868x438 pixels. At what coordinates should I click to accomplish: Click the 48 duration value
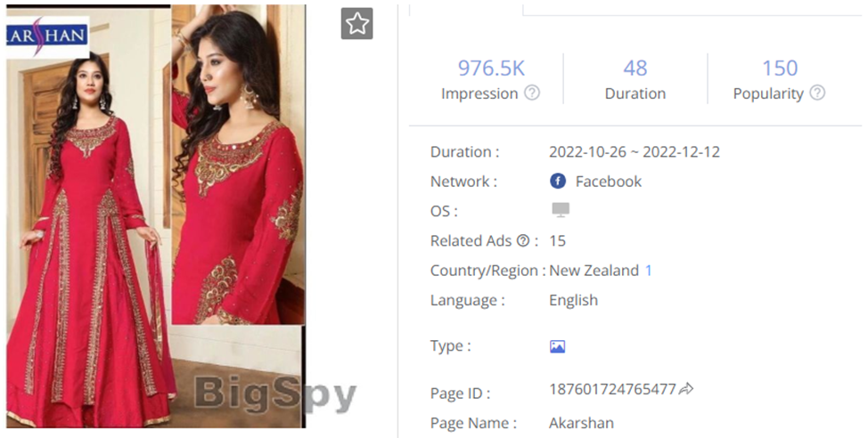(x=635, y=68)
